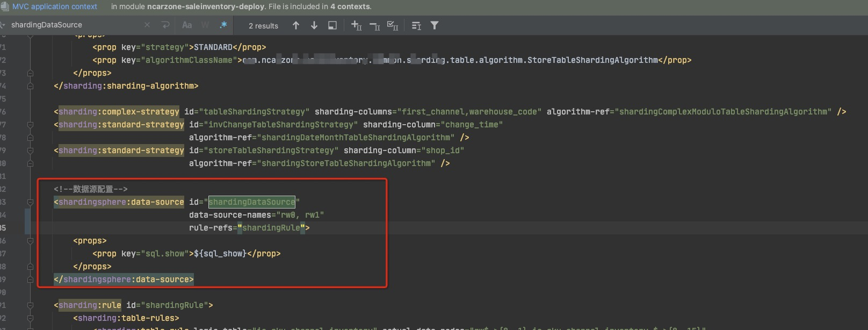The image size is (868, 330).
Task: Click the ${sql_show} property value
Action: click(x=220, y=254)
